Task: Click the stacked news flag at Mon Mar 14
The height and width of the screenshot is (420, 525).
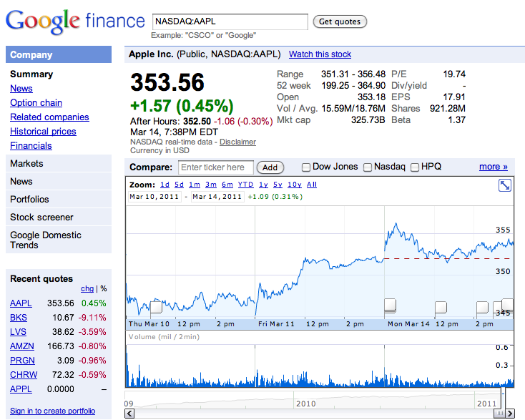Action: [x=390, y=307]
